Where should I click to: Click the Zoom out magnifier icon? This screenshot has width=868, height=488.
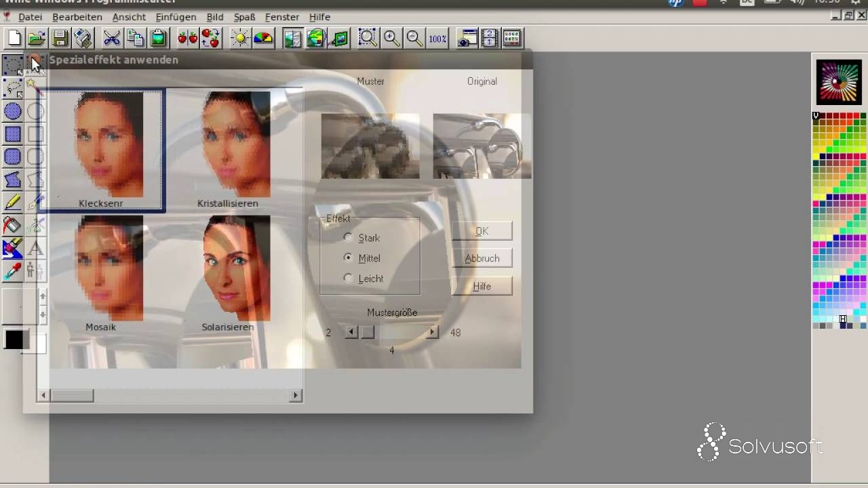[414, 38]
